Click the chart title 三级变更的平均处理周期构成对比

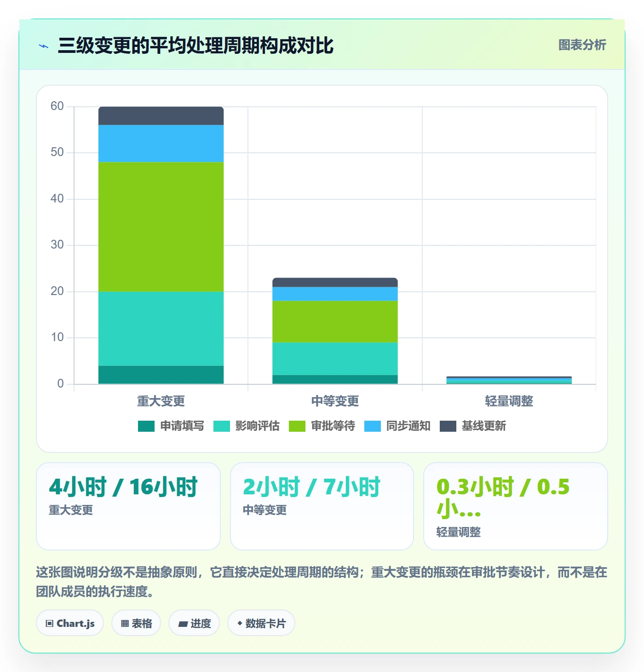click(x=195, y=46)
